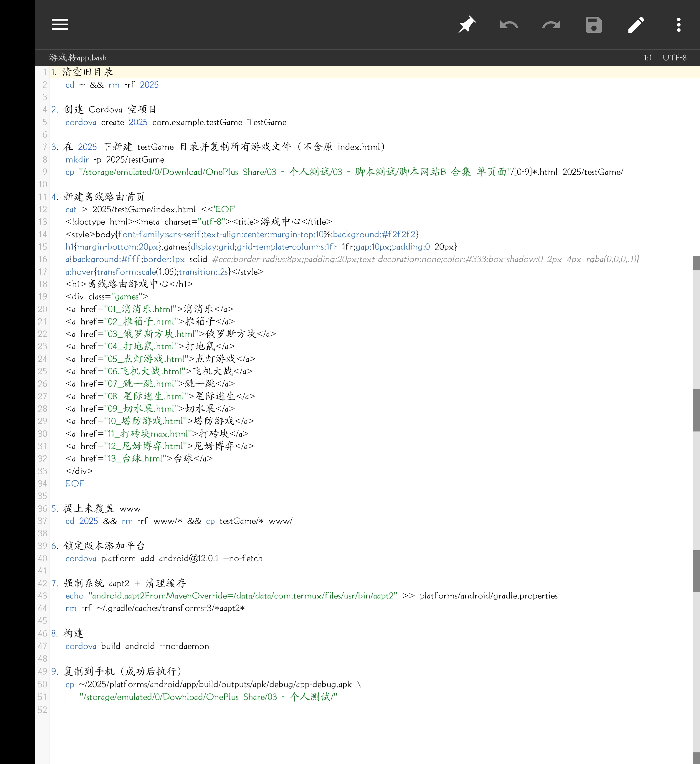Viewport: 700px width, 764px height.
Task: Click the 1:1 cursor position indicator
Action: click(647, 58)
